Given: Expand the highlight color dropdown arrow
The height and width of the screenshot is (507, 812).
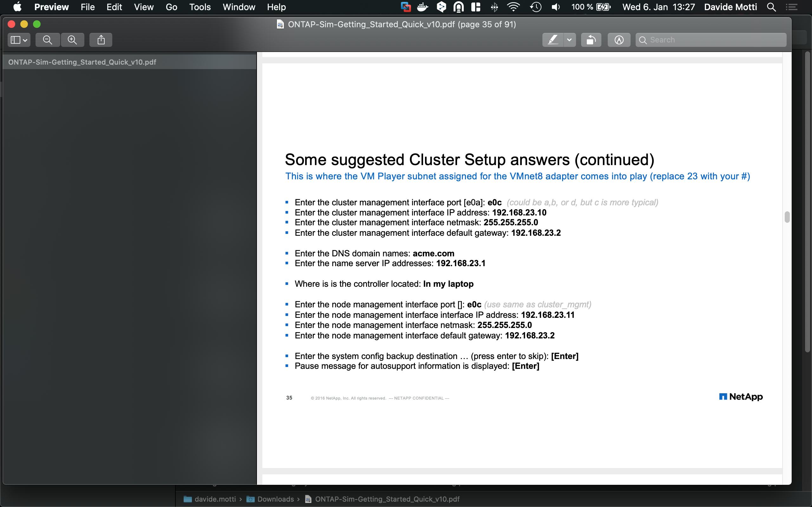Looking at the screenshot, I should (569, 40).
